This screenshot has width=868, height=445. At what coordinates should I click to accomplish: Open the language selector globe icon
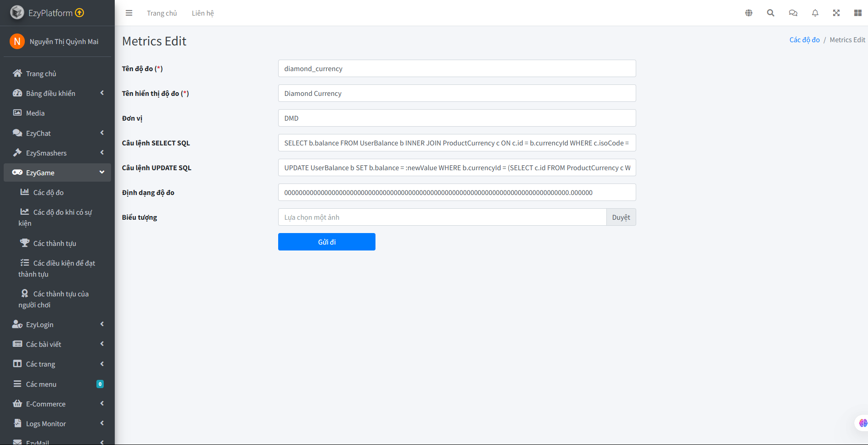pyautogui.click(x=749, y=13)
